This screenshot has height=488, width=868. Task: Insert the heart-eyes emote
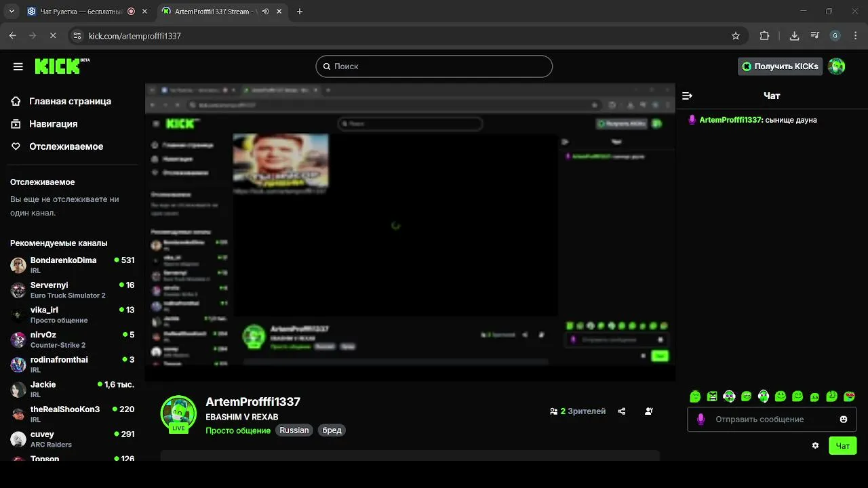pyautogui.click(x=849, y=396)
